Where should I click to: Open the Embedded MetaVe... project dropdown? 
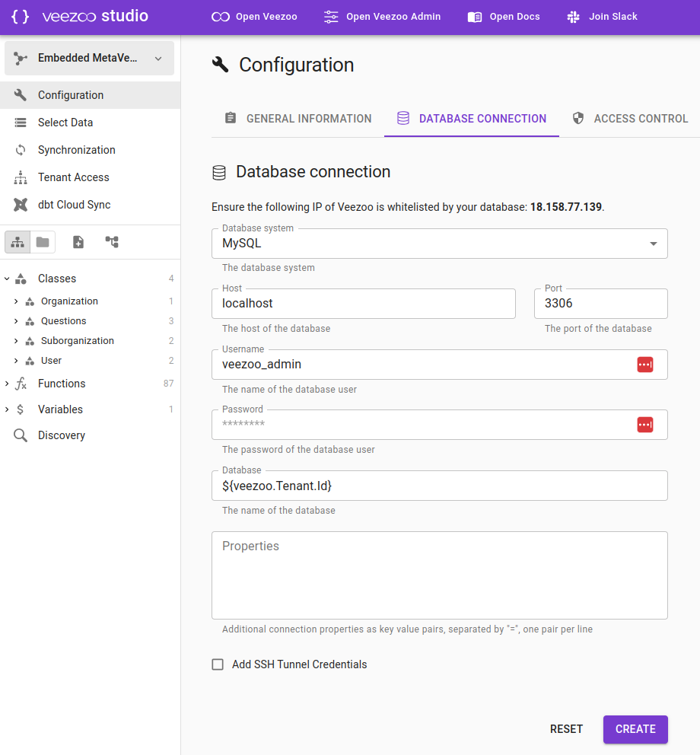click(x=89, y=59)
